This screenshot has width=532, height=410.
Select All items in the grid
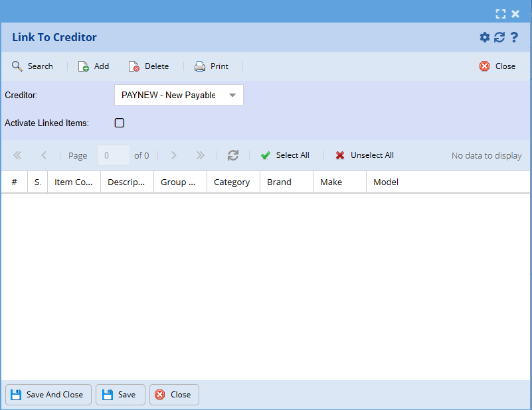(285, 155)
